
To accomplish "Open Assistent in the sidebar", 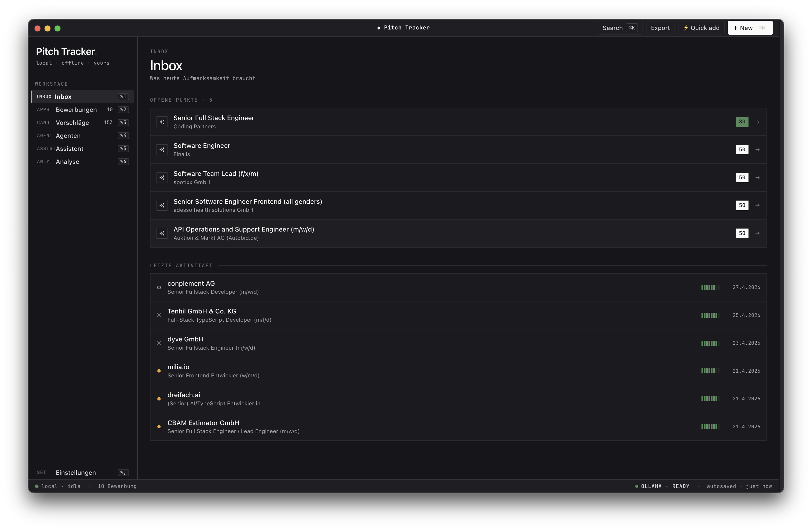I will click(x=82, y=149).
